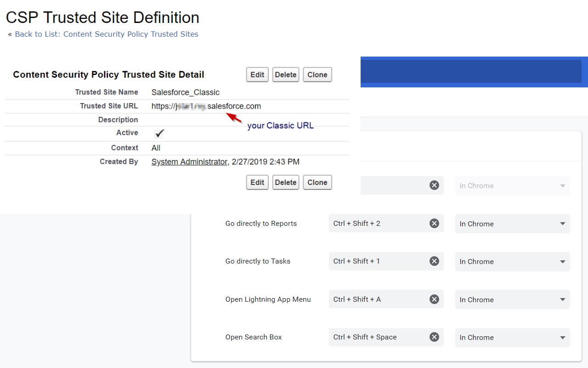Viewport: 588px width, 368px height.
Task: Click the bottom Clone button
Action: 317,182
